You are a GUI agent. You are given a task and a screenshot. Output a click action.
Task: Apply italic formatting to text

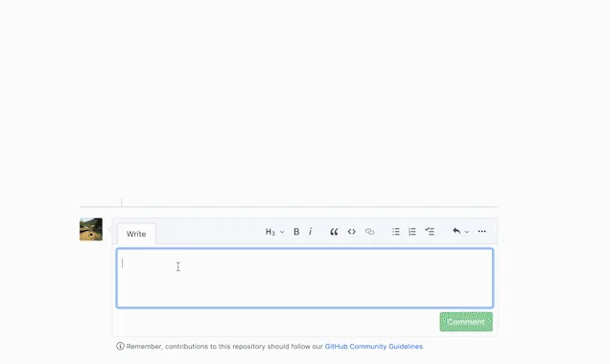(x=311, y=232)
